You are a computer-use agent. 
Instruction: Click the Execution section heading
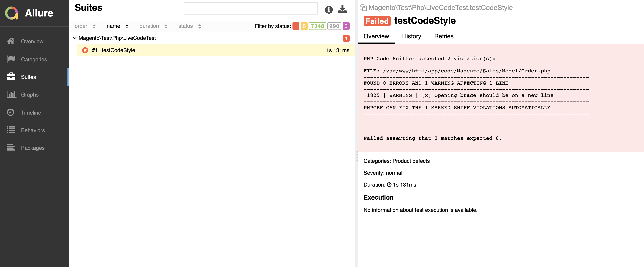pyautogui.click(x=378, y=197)
